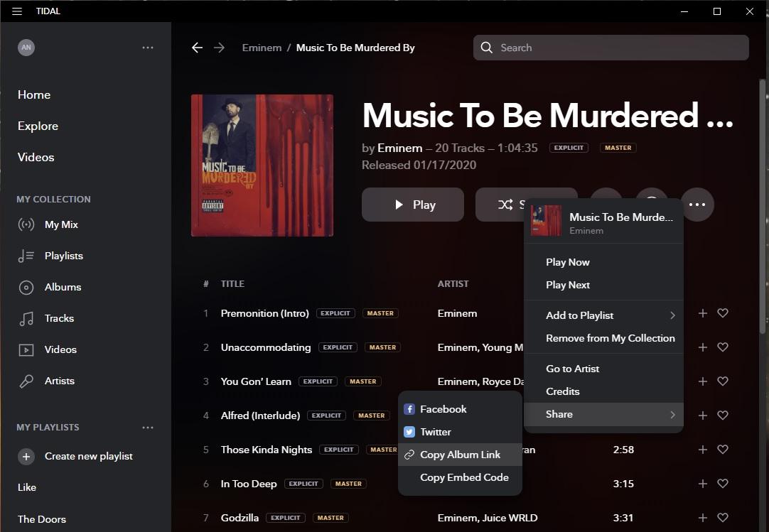This screenshot has height=532, width=769.
Task: Toggle favorite heart for Godzilla track
Action: tap(723, 518)
